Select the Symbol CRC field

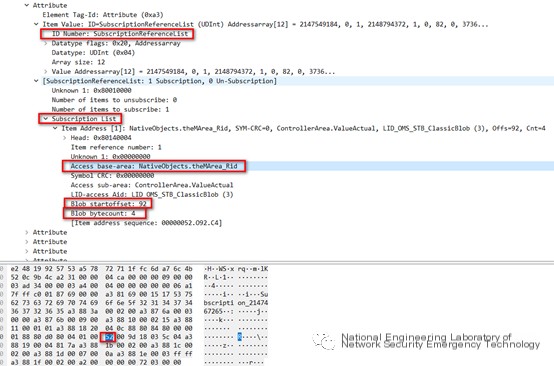[x=112, y=176]
